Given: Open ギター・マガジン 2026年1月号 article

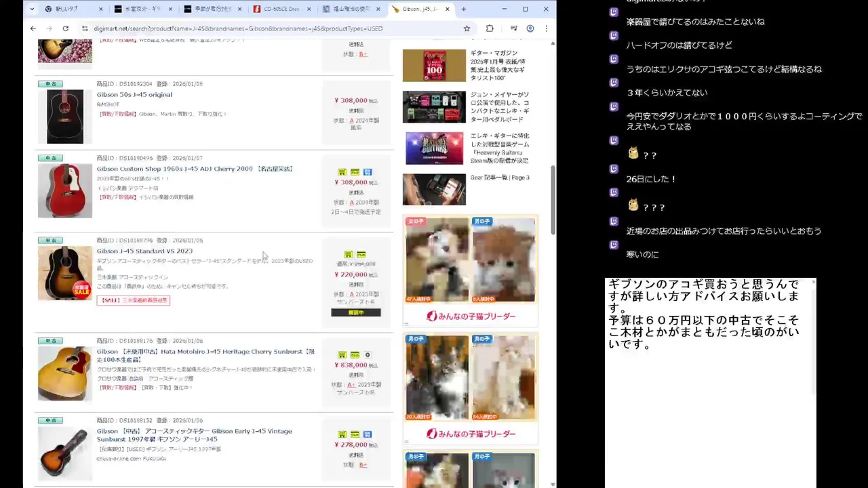Looking at the screenshot, I should point(498,66).
